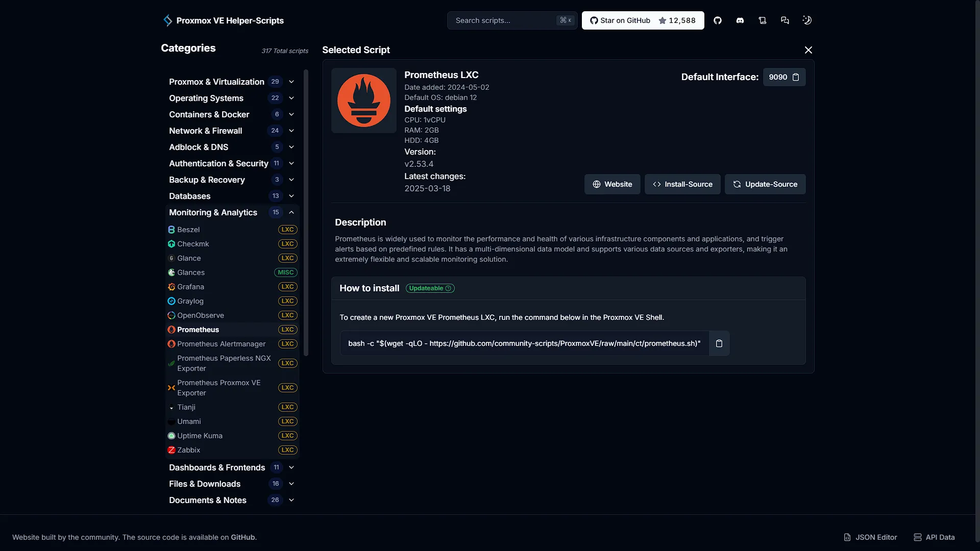Click Star on GitHub button
980x551 pixels.
[643, 20]
